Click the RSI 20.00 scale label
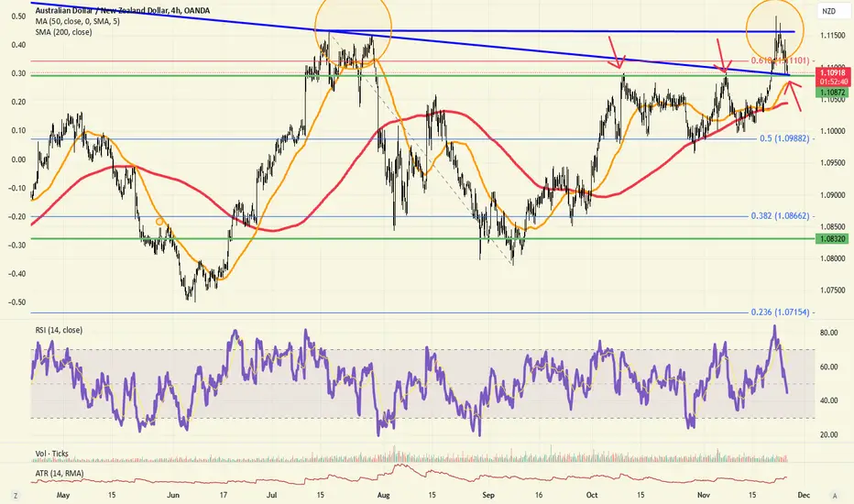854x504 pixels. pos(829,434)
